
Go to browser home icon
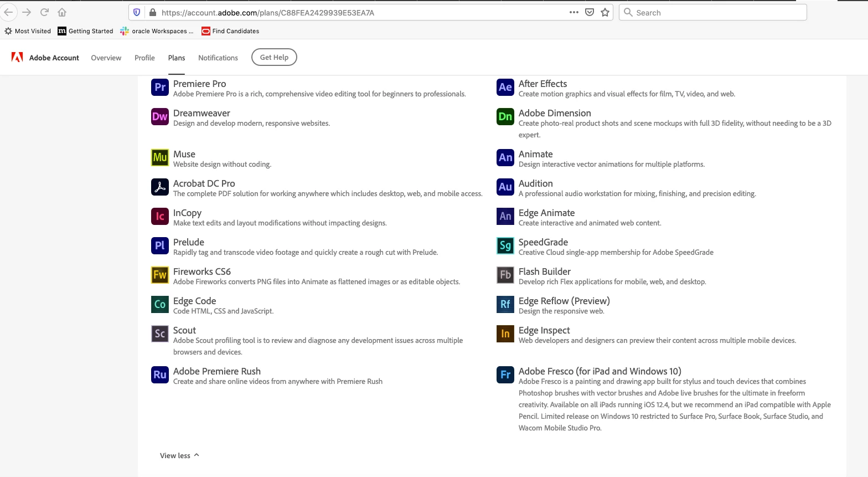62,12
